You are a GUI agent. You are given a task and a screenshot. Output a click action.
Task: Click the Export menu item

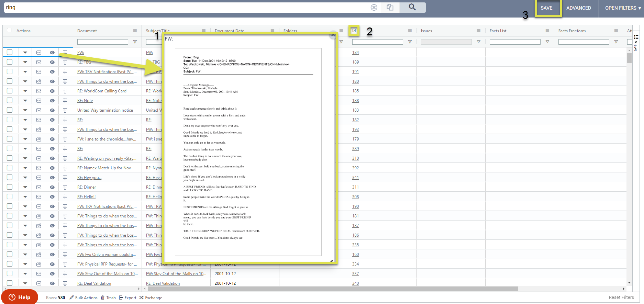click(x=127, y=298)
